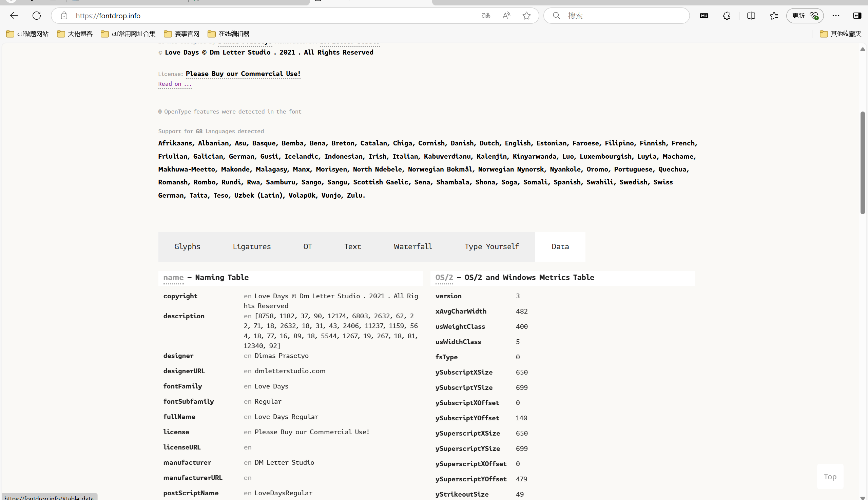Click the copyright label in naming table
Screen dimensions: 868x500
coord(180,296)
